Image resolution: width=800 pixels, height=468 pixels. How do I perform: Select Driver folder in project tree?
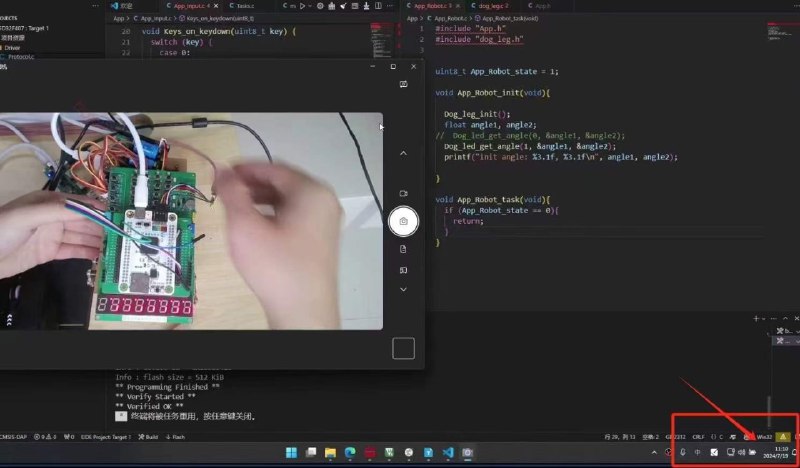coord(12,47)
